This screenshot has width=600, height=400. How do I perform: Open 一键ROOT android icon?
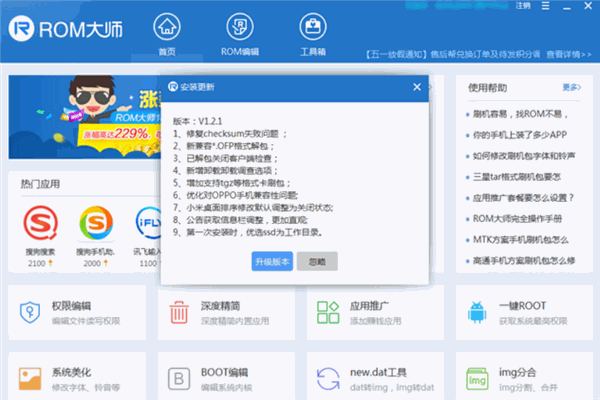(x=477, y=312)
